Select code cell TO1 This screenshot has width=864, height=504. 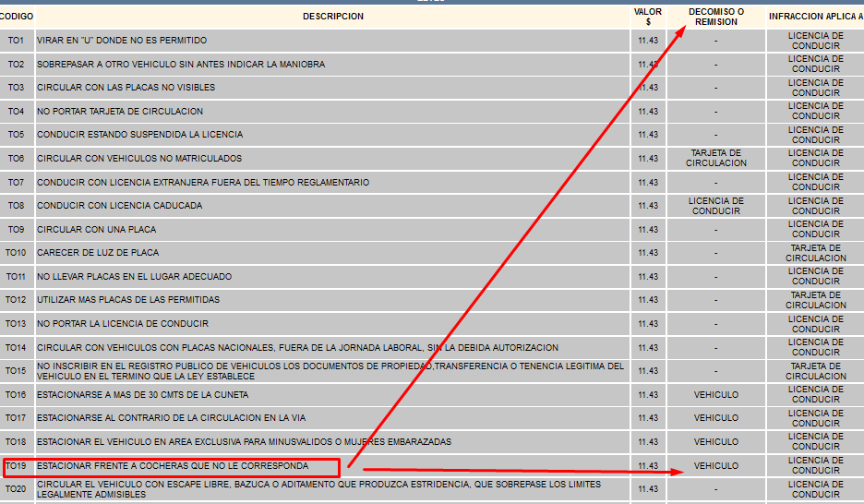16,41
